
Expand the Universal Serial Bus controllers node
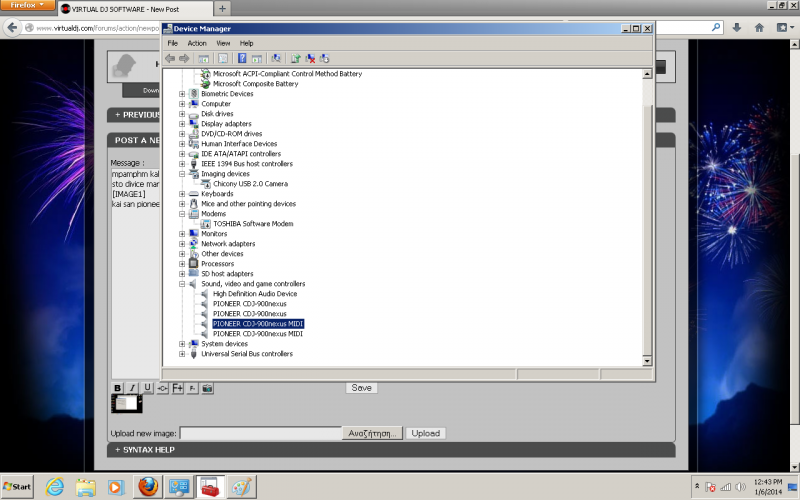(x=182, y=354)
